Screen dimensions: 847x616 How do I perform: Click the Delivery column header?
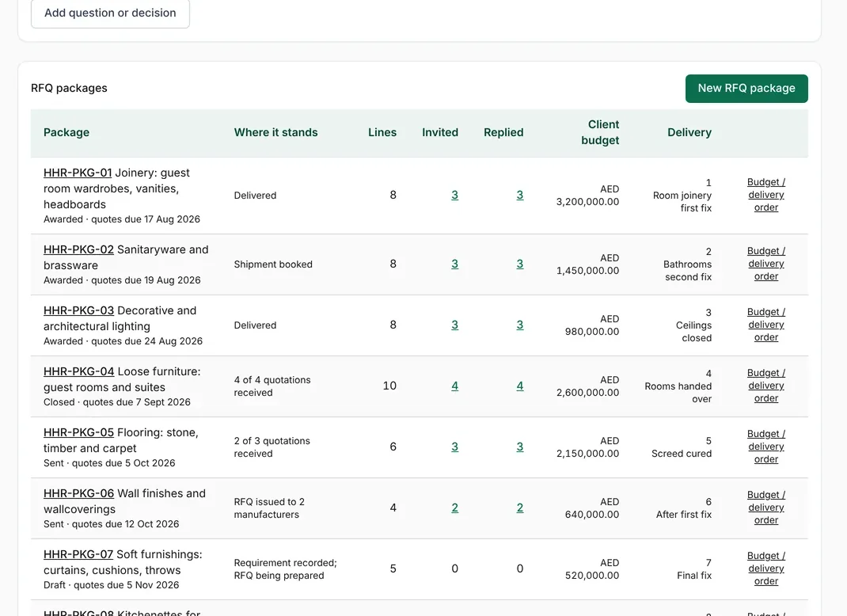pos(689,133)
